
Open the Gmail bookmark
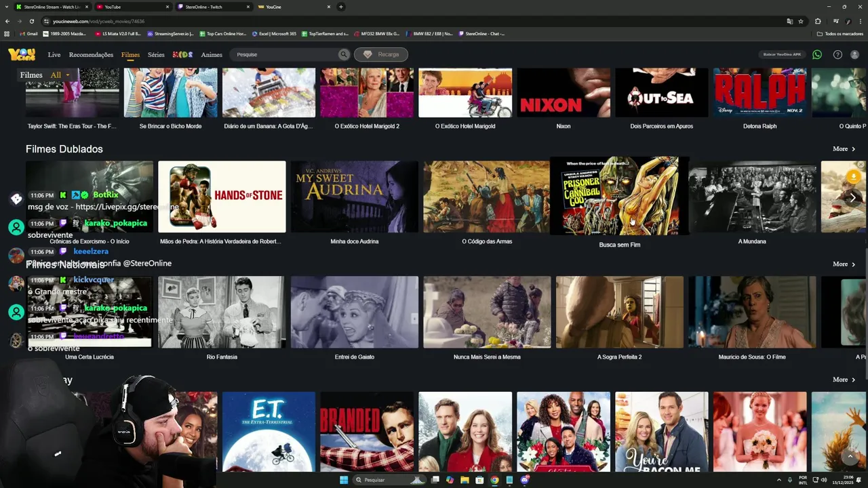28,33
